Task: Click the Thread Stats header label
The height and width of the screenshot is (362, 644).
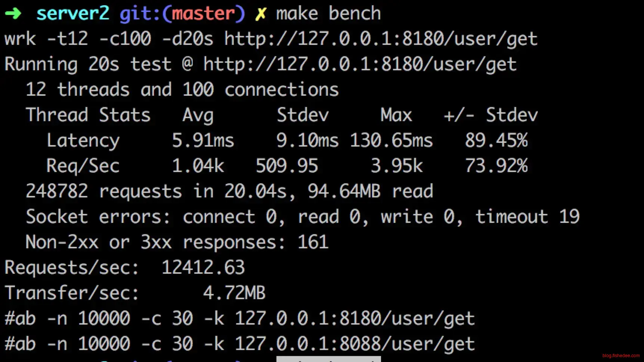Action: click(88, 115)
